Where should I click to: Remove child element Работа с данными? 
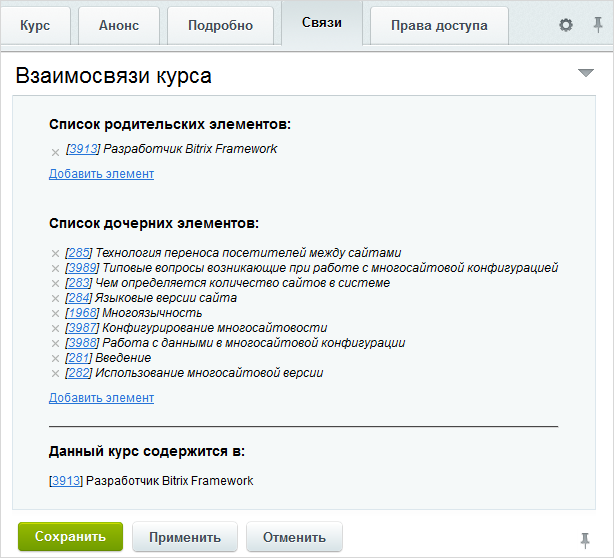click(55, 343)
